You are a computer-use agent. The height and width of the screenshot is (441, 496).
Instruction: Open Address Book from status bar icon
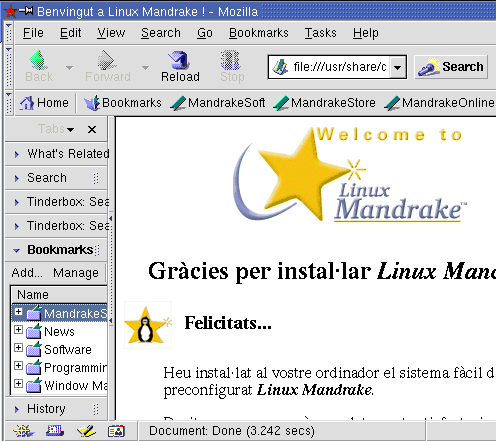tap(117, 431)
